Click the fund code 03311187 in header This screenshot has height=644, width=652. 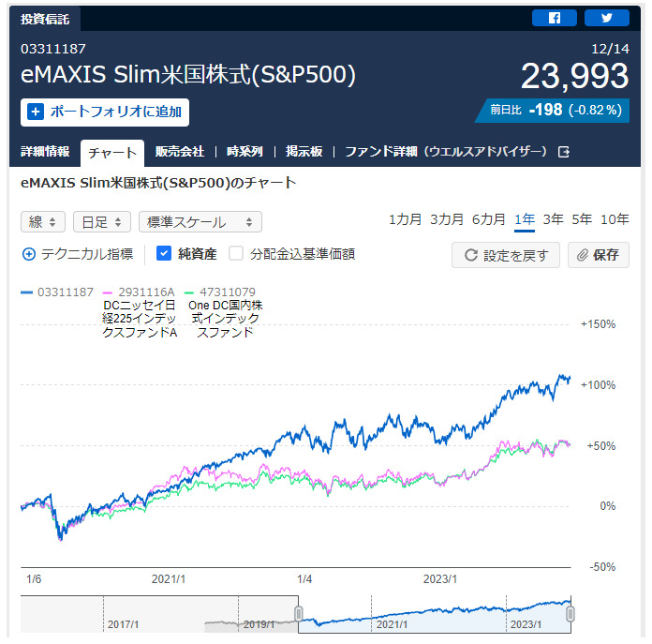(53, 49)
